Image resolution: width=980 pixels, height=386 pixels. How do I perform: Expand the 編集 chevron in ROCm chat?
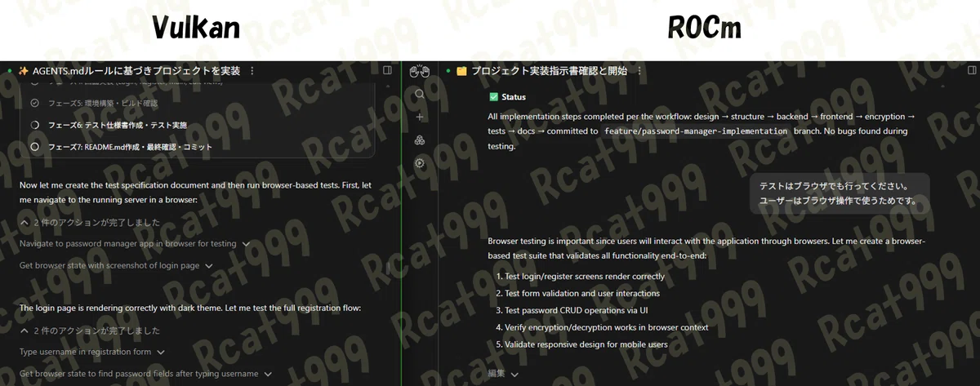coord(515,374)
